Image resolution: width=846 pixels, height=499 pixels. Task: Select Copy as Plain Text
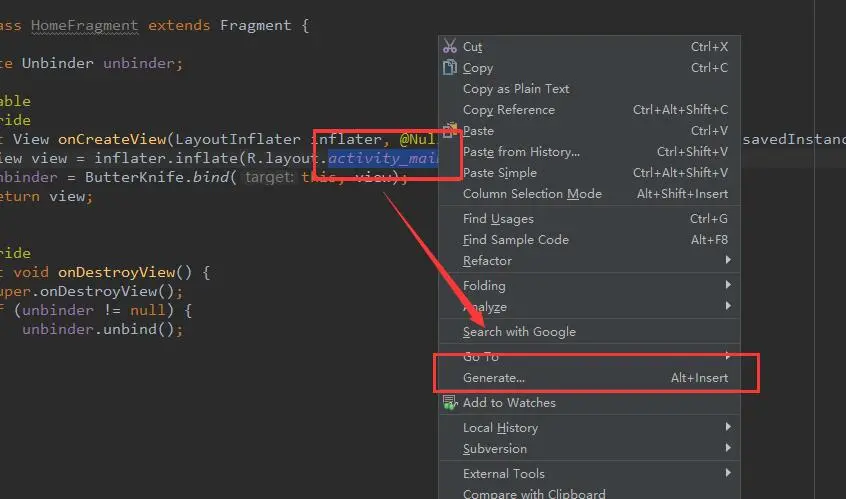pos(590,88)
